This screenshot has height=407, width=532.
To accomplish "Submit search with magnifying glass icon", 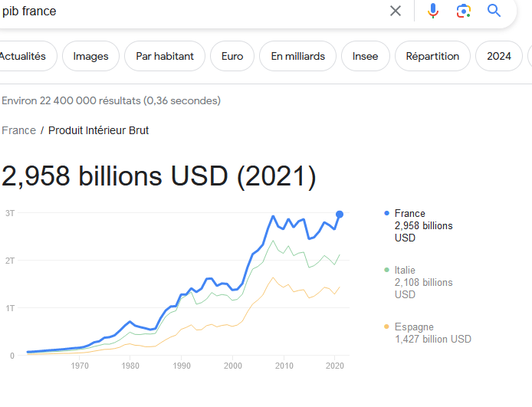I will (x=494, y=11).
